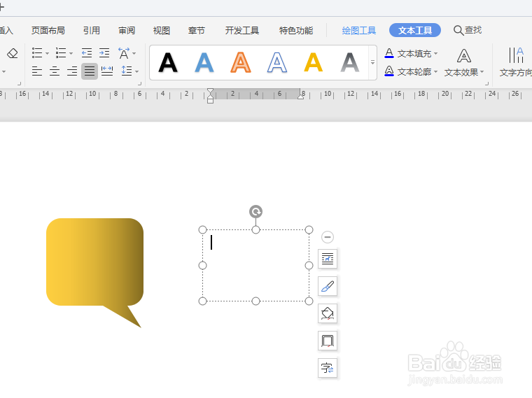Apply numbered list formatting
Screen dimensions: 532x398
point(61,53)
